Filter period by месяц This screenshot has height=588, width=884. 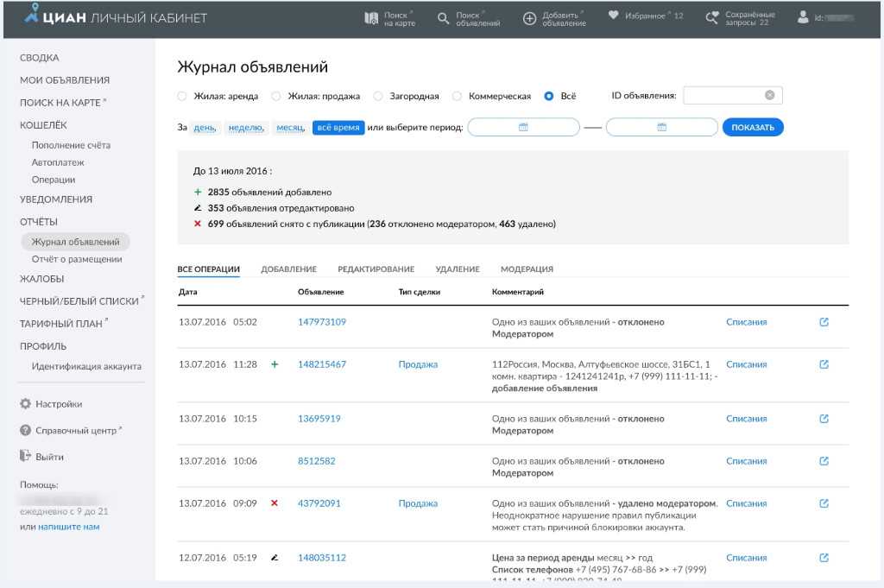(290, 128)
